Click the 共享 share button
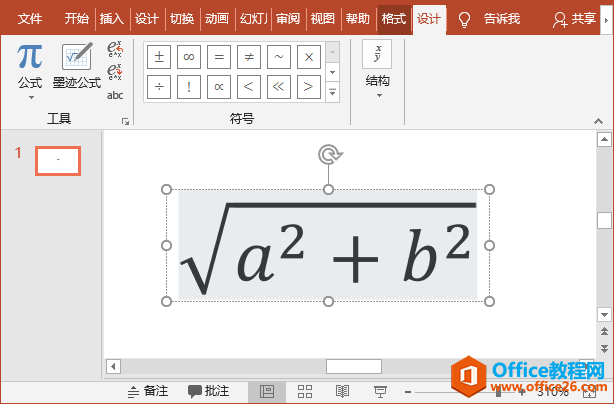614x404 pixels. [574, 19]
